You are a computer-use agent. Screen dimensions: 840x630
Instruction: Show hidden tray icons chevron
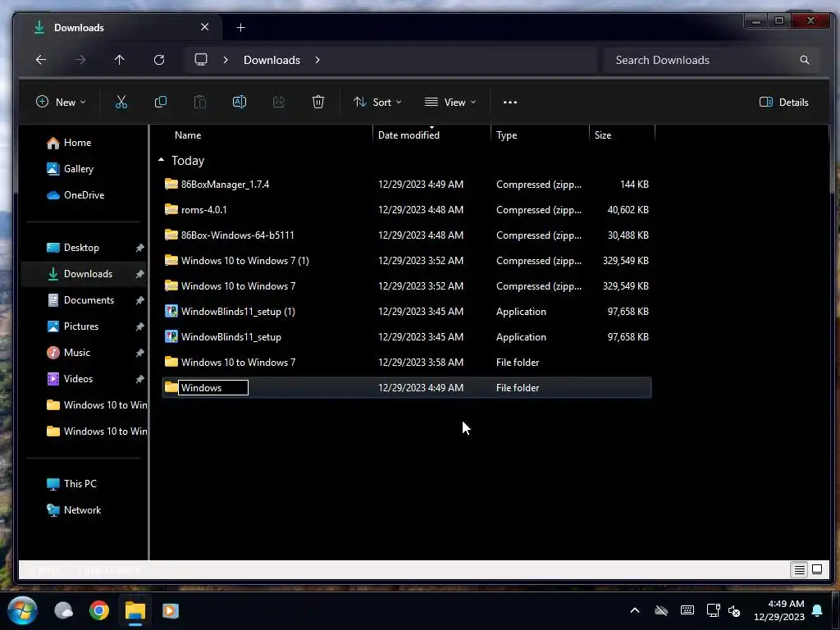pos(635,610)
